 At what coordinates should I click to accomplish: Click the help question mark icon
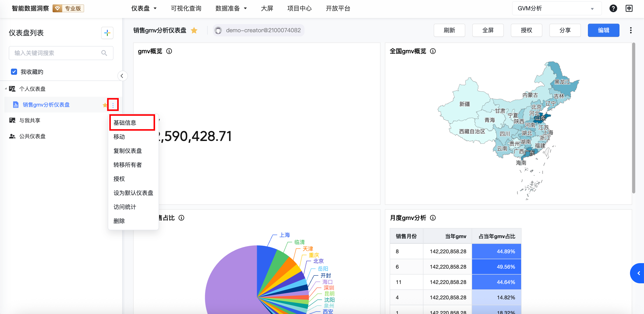[x=613, y=9]
